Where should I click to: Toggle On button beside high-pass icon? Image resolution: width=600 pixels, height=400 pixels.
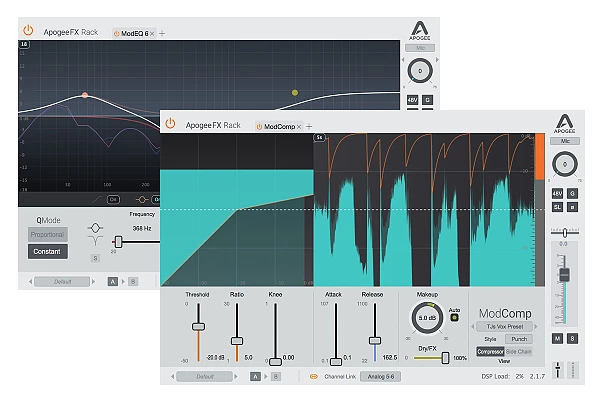[x=113, y=199]
